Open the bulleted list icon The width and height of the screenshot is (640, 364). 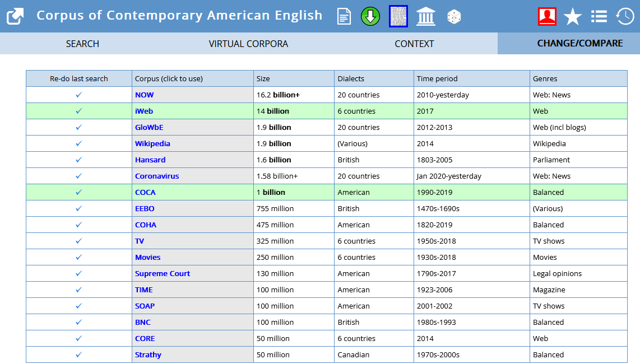coord(599,17)
